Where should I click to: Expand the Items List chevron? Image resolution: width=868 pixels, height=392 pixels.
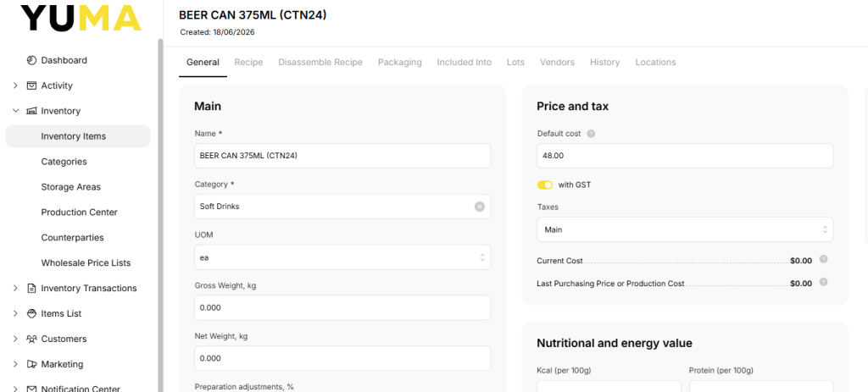[15, 313]
